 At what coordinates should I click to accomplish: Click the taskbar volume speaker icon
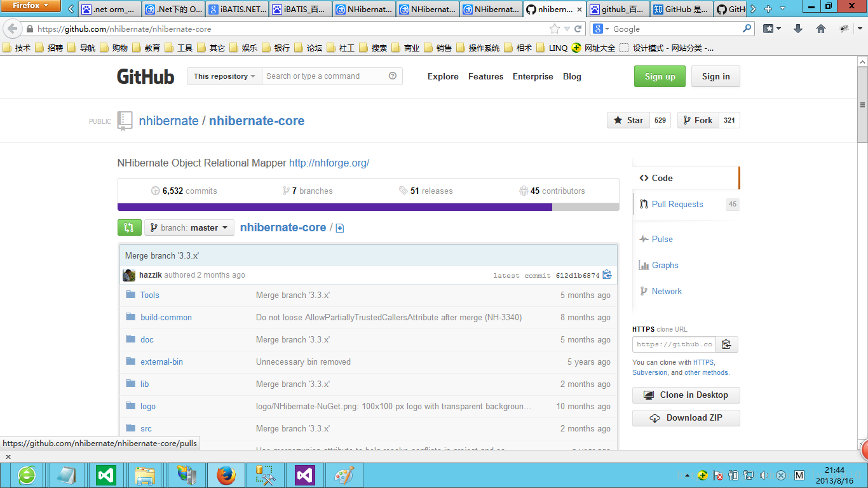pos(764,475)
